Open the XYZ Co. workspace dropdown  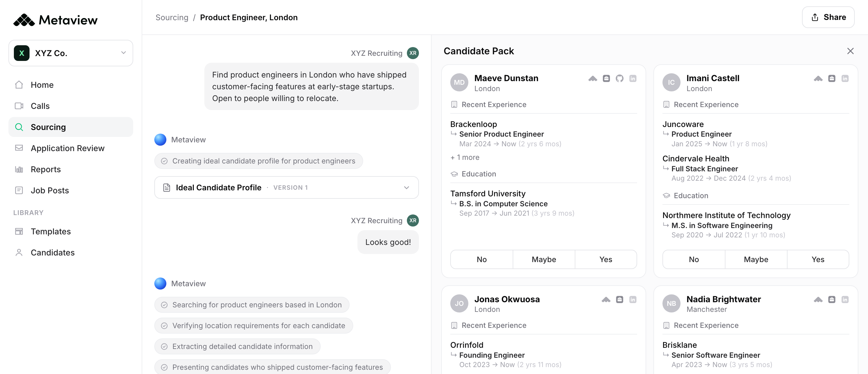[71, 53]
